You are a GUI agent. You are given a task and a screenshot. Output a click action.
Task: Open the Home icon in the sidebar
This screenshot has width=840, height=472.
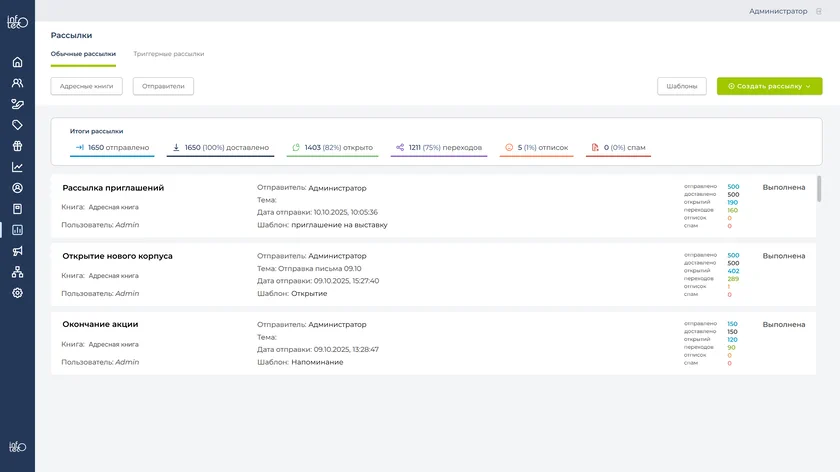17,62
